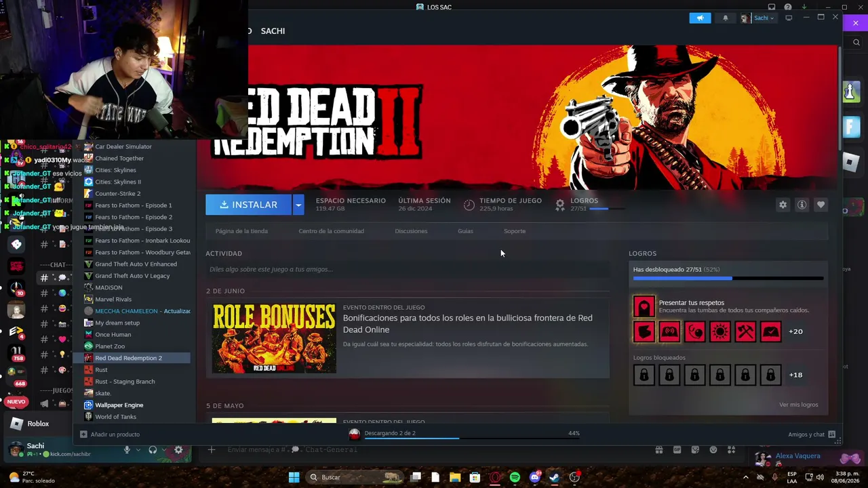Switch to Centro de la comunidad tab

point(331,231)
